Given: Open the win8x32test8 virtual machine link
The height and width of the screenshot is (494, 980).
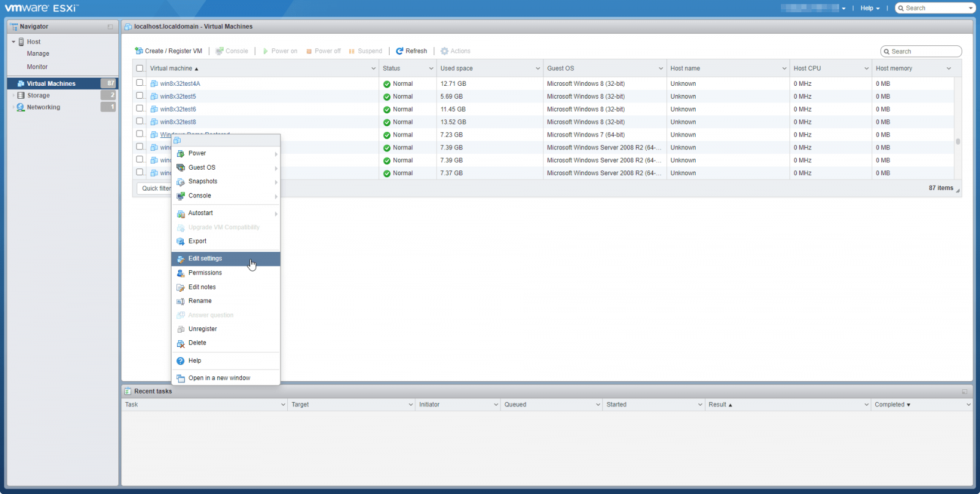Looking at the screenshot, I should point(178,123).
